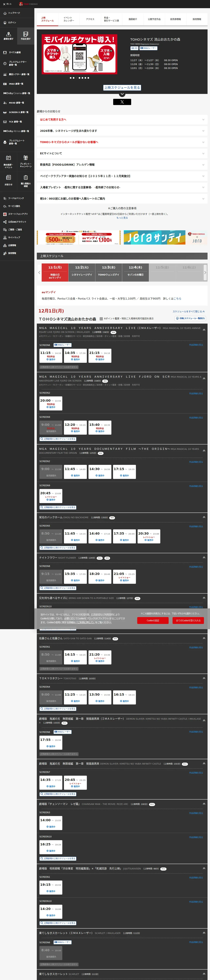Image resolution: width=210 pixels, height=980 pixels.
Task: Select the 12/2(火) date tab
Action: (82, 272)
